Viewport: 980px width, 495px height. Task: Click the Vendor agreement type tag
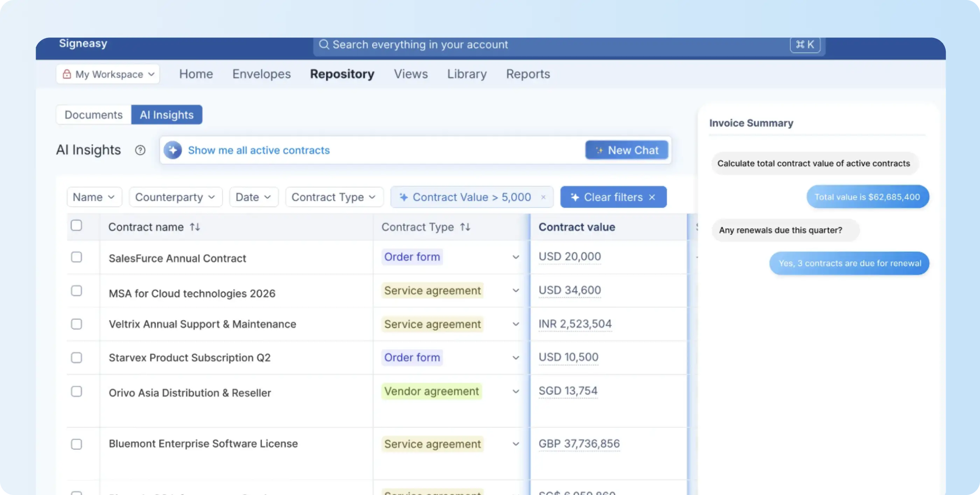tap(431, 391)
